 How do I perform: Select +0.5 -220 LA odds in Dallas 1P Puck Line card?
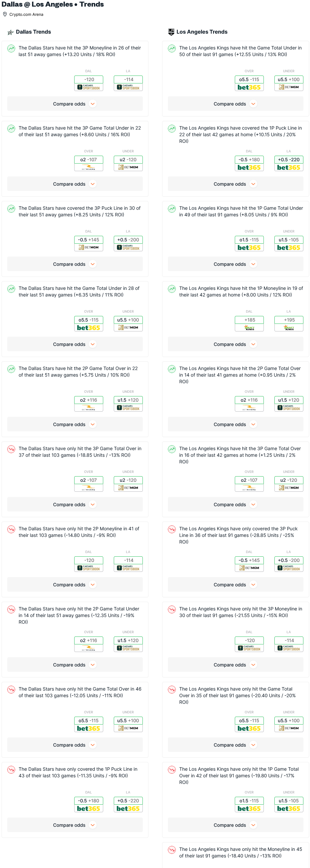click(128, 801)
